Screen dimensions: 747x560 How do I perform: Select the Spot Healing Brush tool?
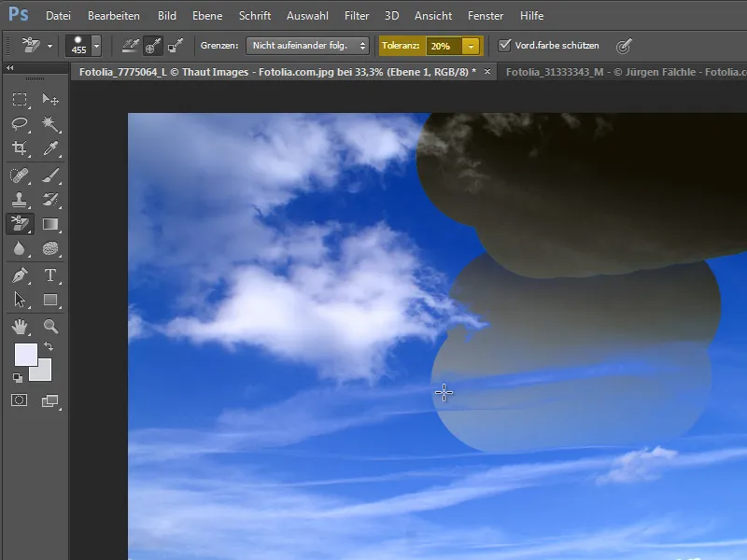click(x=20, y=175)
